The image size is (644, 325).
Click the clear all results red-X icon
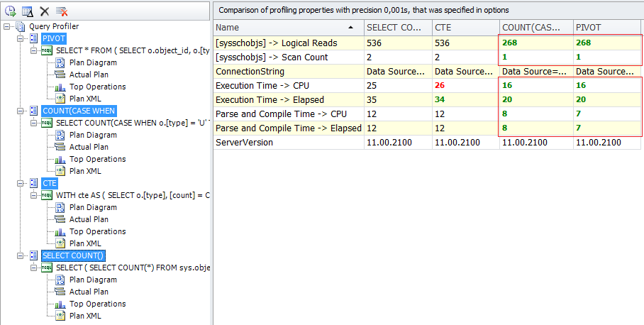pos(62,11)
